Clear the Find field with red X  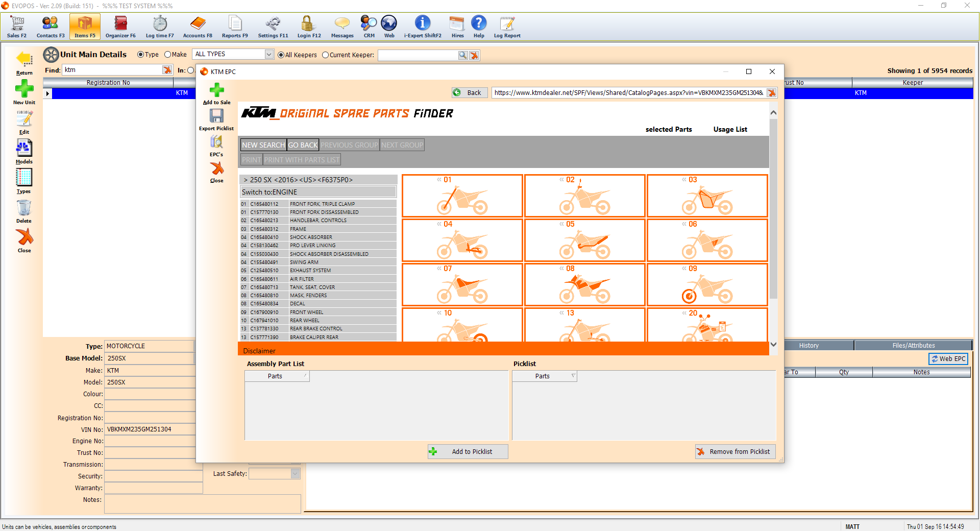167,70
